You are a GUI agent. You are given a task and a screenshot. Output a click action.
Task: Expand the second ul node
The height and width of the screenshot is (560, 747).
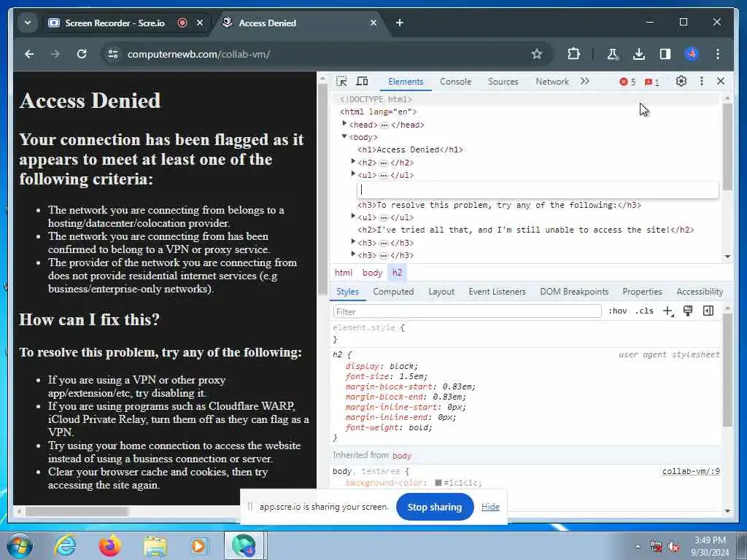click(x=353, y=217)
